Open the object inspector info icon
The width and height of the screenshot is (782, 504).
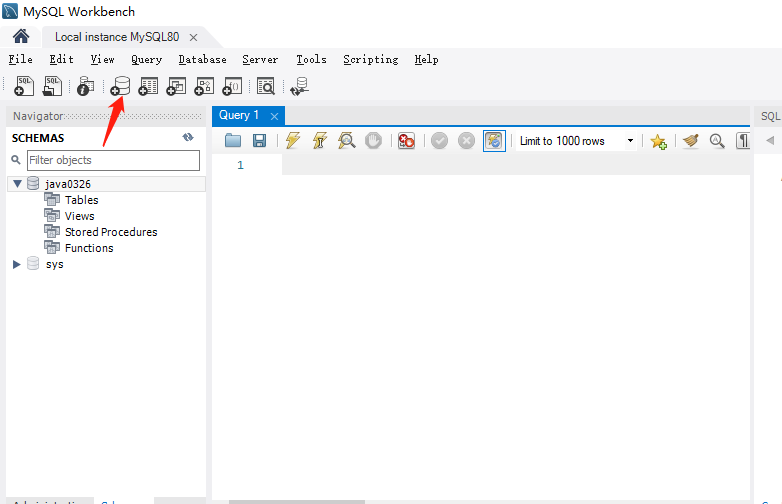[85, 86]
